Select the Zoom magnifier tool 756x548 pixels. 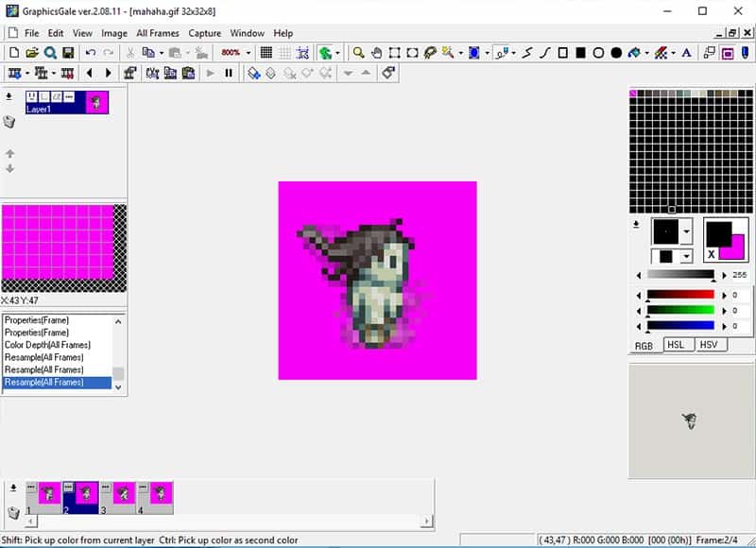(x=358, y=53)
